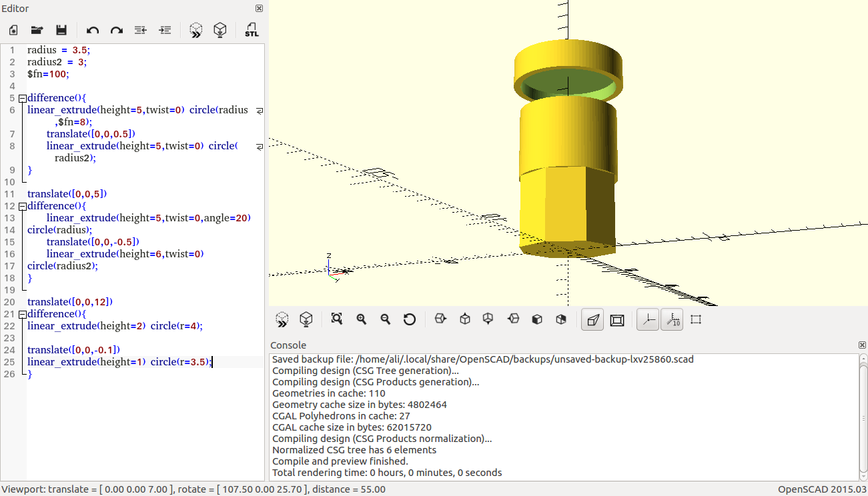This screenshot has height=496, width=868.
Task: Export the model as STL
Action: (252, 30)
